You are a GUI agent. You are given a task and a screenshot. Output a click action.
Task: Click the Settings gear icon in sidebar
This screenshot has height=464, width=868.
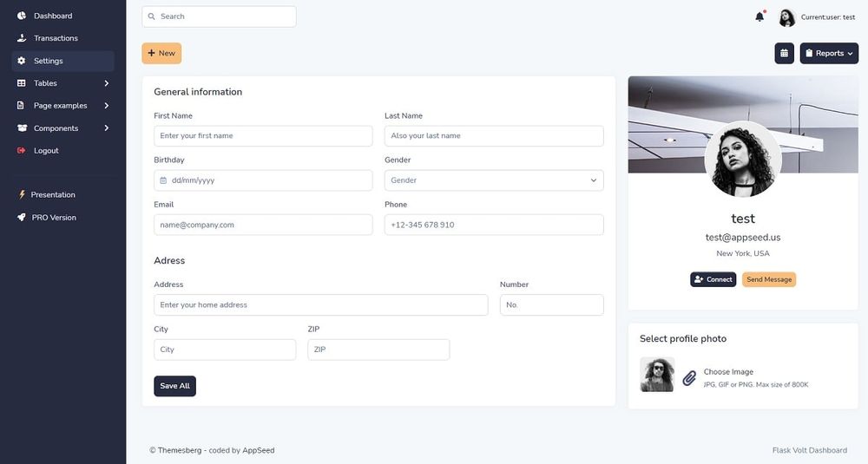pos(22,61)
